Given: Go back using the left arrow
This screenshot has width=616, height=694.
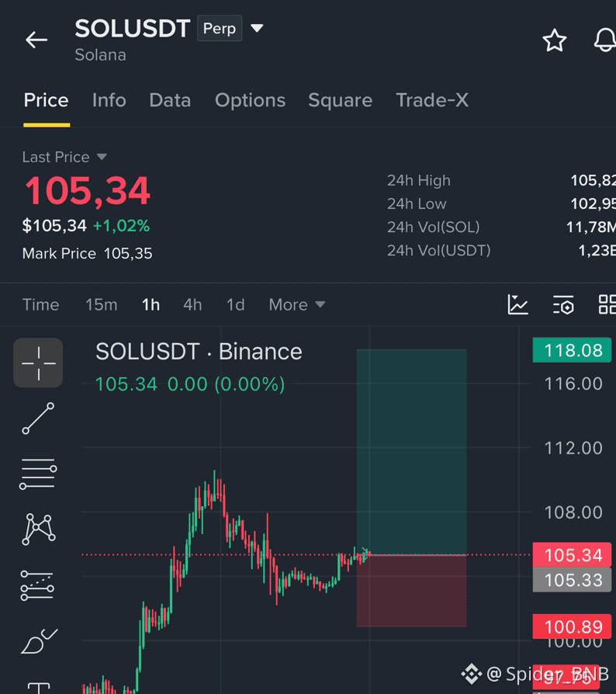Looking at the screenshot, I should (x=36, y=40).
